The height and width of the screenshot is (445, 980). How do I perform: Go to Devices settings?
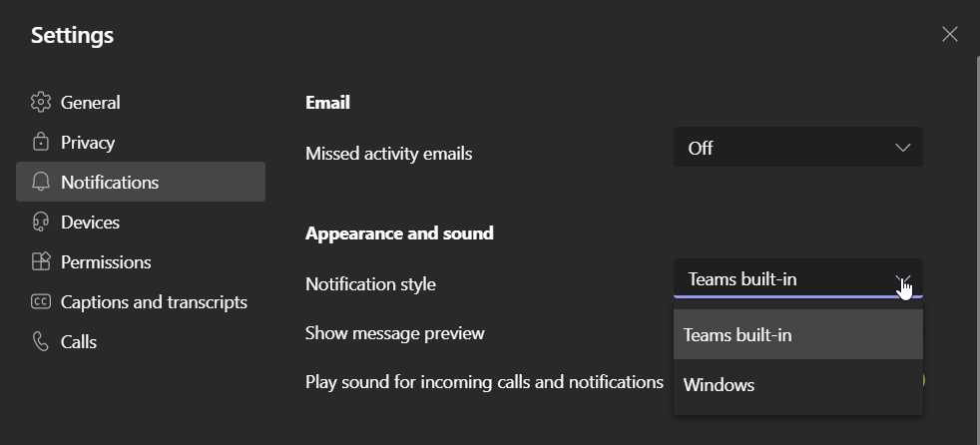coord(141,222)
